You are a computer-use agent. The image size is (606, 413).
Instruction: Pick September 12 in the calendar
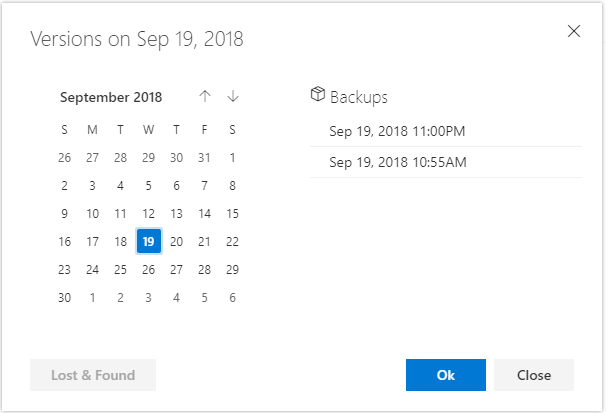(x=148, y=213)
